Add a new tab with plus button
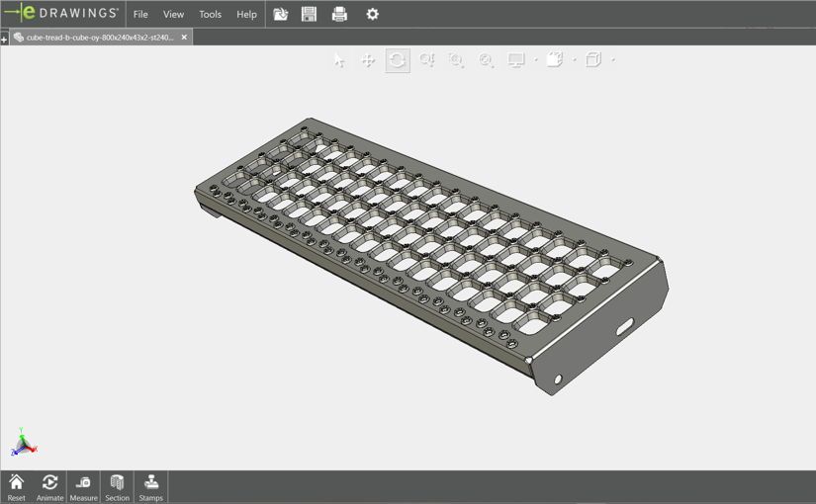The height and width of the screenshot is (504, 816). coord(4,39)
